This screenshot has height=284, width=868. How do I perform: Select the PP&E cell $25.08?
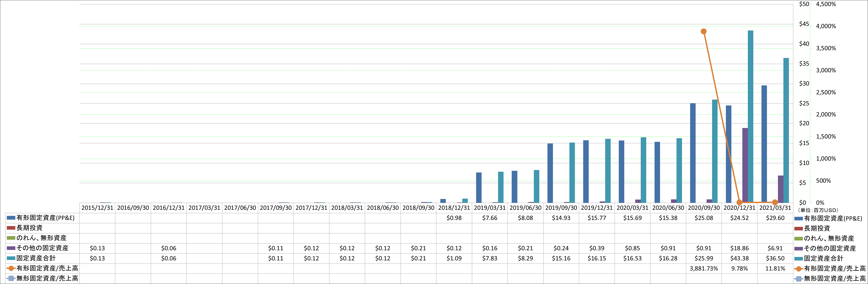pos(704,218)
